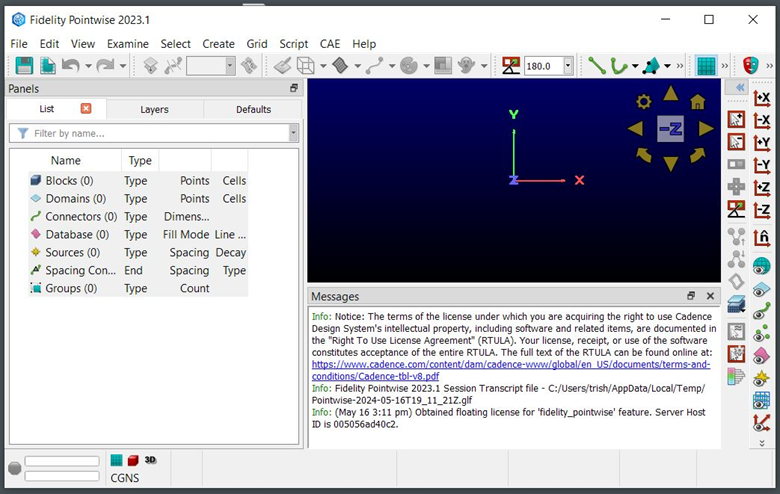The height and width of the screenshot is (494, 780).
Task: Toggle grid-lines visibility eye icon
Action: [761, 400]
